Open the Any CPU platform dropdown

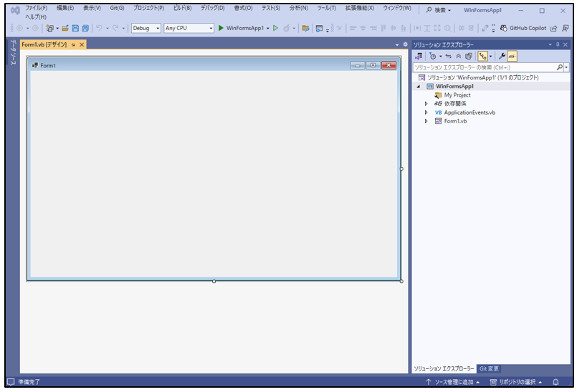pyautogui.click(x=189, y=29)
